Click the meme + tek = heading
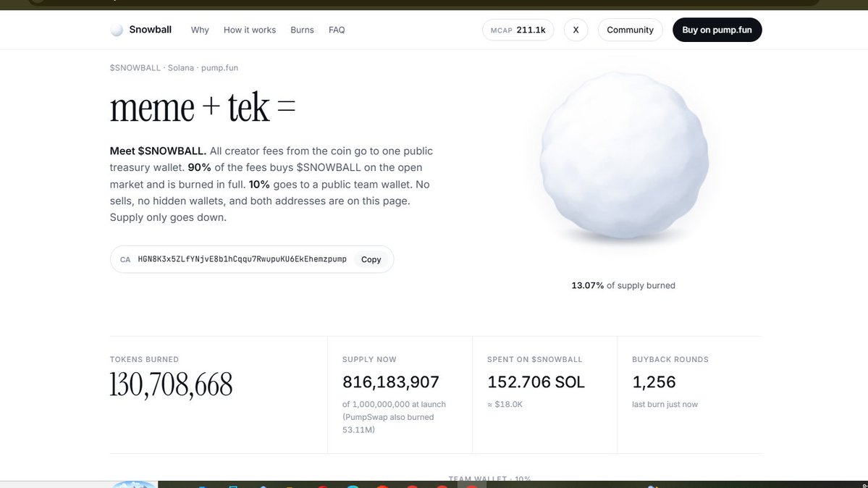 pos(203,107)
